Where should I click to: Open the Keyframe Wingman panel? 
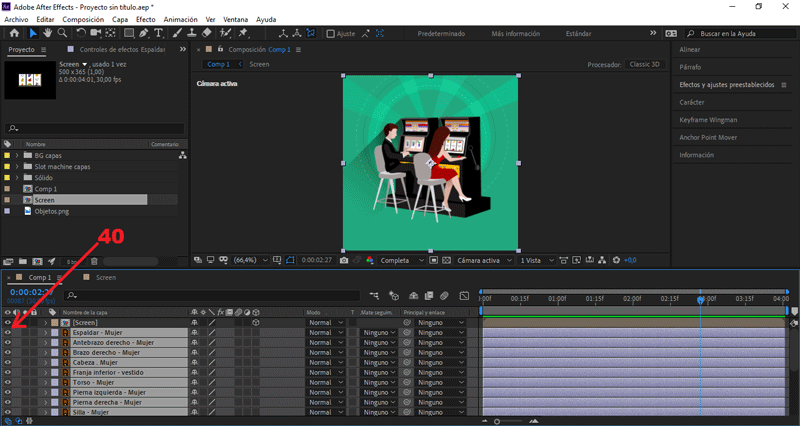click(707, 120)
